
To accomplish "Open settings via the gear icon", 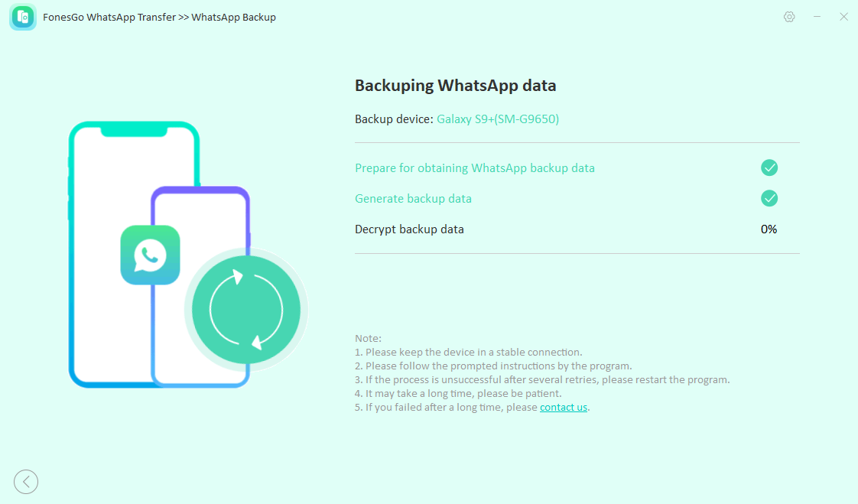I will point(789,17).
